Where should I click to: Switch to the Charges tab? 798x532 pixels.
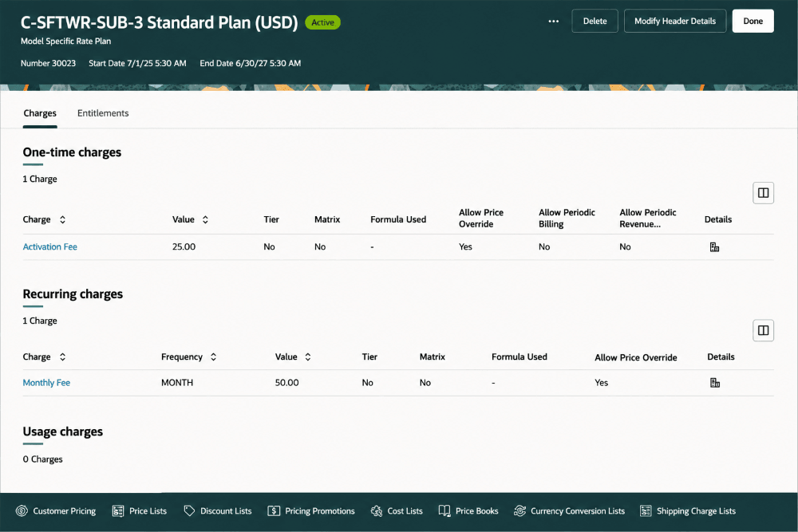[x=40, y=113]
